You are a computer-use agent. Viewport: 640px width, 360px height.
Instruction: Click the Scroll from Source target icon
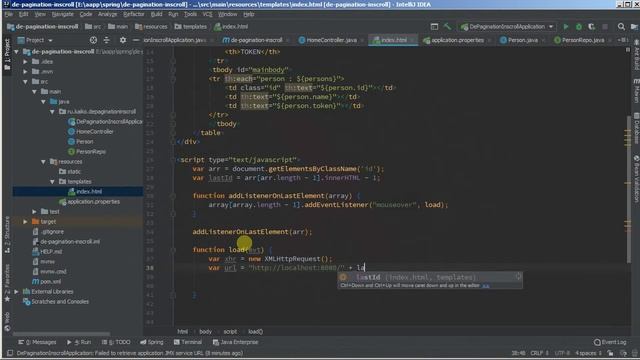(93, 40)
